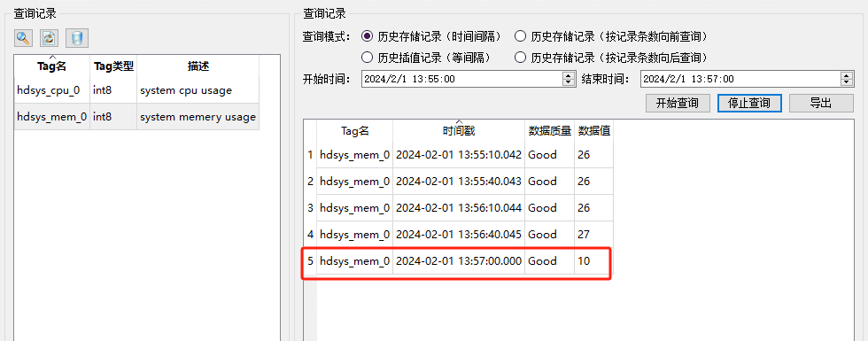This screenshot has height=341, width=868.
Task: Select the hdsys_cpu_0 tag row
Action: pyautogui.click(x=136, y=90)
